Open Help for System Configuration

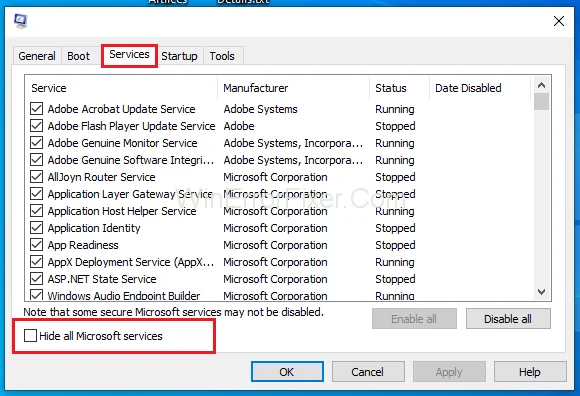click(x=530, y=372)
